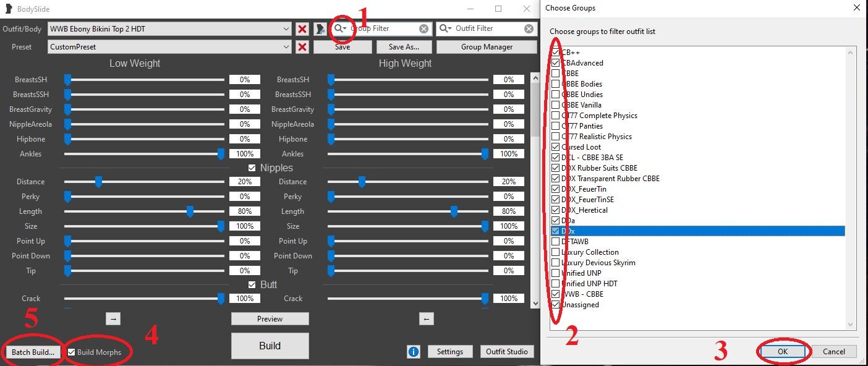The width and height of the screenshot is (868, 366).
Task: Uncheck the DDX_Heretical group
Action: (x=556, y=210)
